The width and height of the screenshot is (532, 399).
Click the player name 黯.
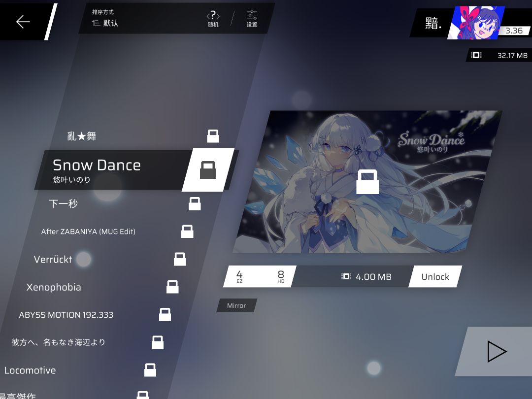(433, 23)
